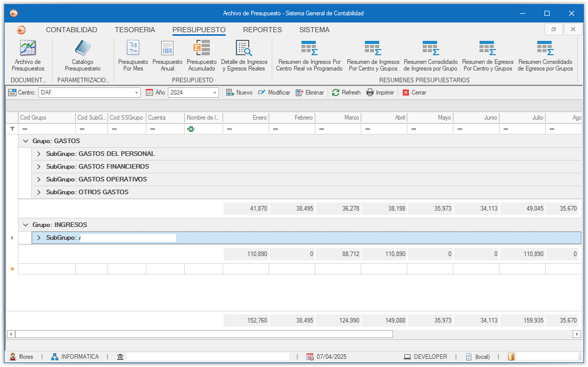Screen dimensions: 588x367
Task: Switch to the CONTABILIDAD tab
Action: pyautogui.click(x=71, y=30)
